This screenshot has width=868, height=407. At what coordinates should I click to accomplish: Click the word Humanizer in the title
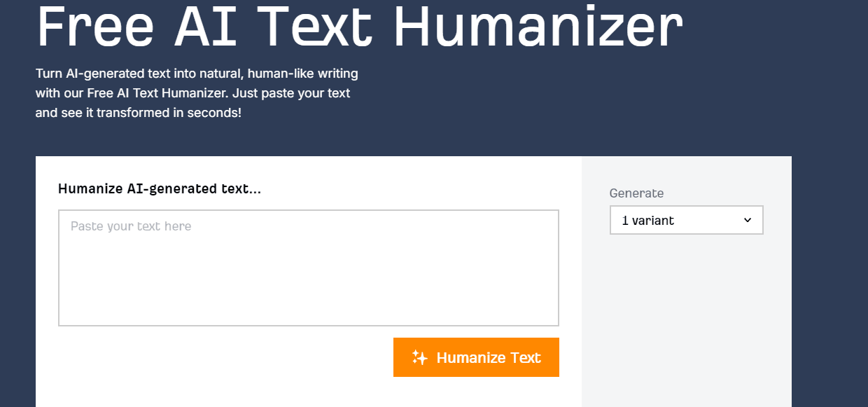[x=538, y=27]
